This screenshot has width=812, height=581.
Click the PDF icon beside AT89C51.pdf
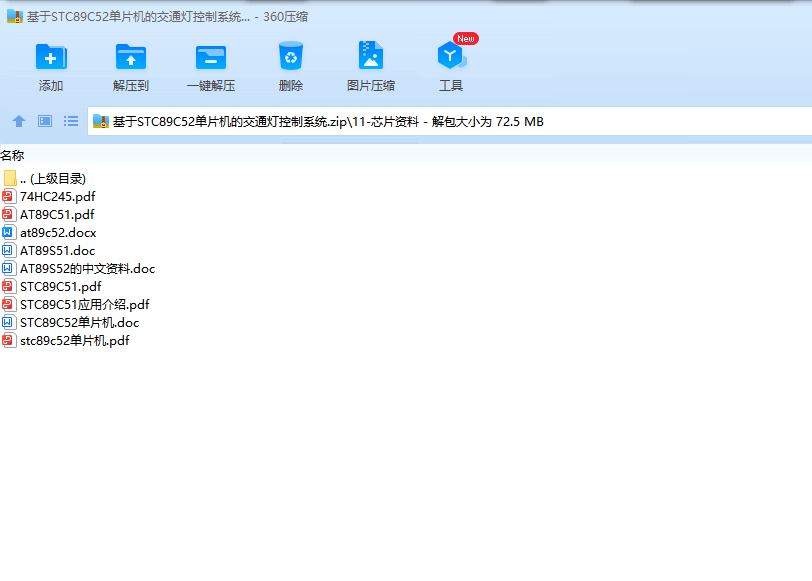tap(8, 214)
